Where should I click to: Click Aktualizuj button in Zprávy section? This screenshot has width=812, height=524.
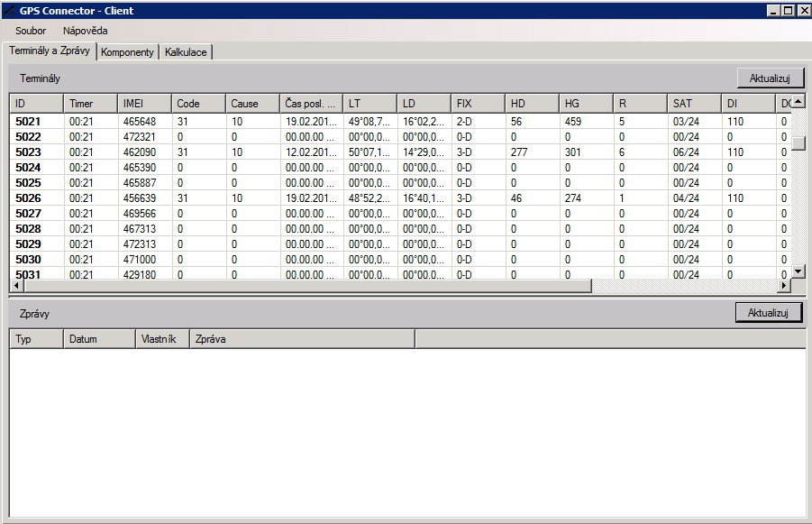coord(769,313)
